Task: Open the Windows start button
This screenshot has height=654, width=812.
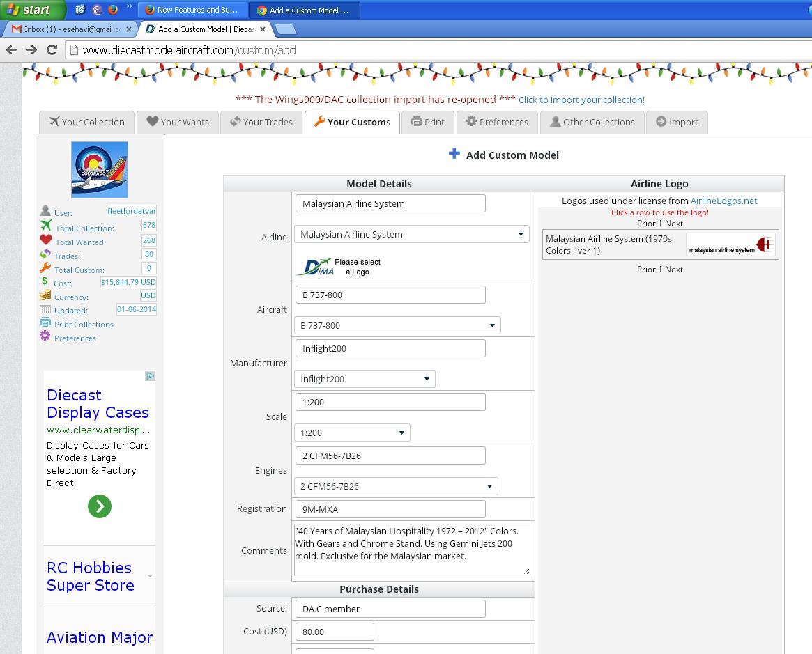Action: click(31, 10)
